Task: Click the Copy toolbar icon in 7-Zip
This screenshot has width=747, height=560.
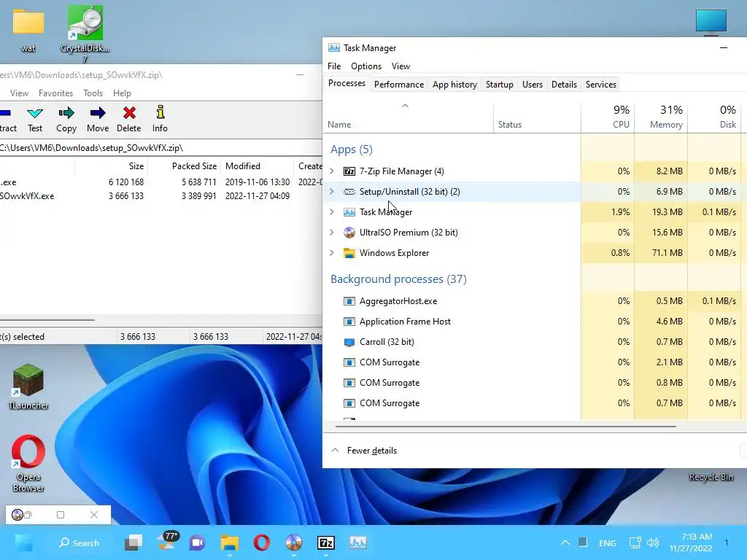Action: 66,113
